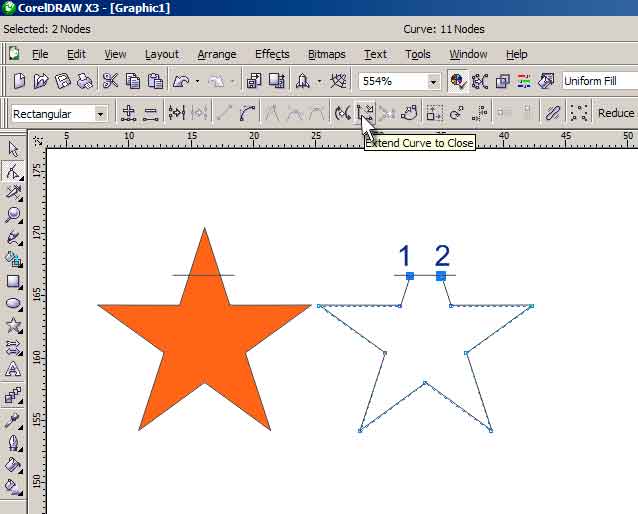Expand the undo history arrow
Screen dimensions: 638x514
tap(197, 81)
